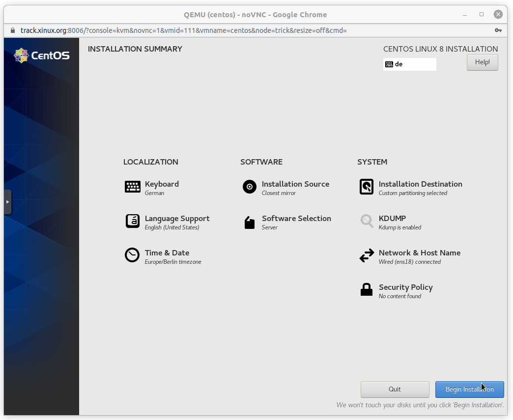Click the Security Policy lock icon
Screen dimensions: 513x420
367,290
